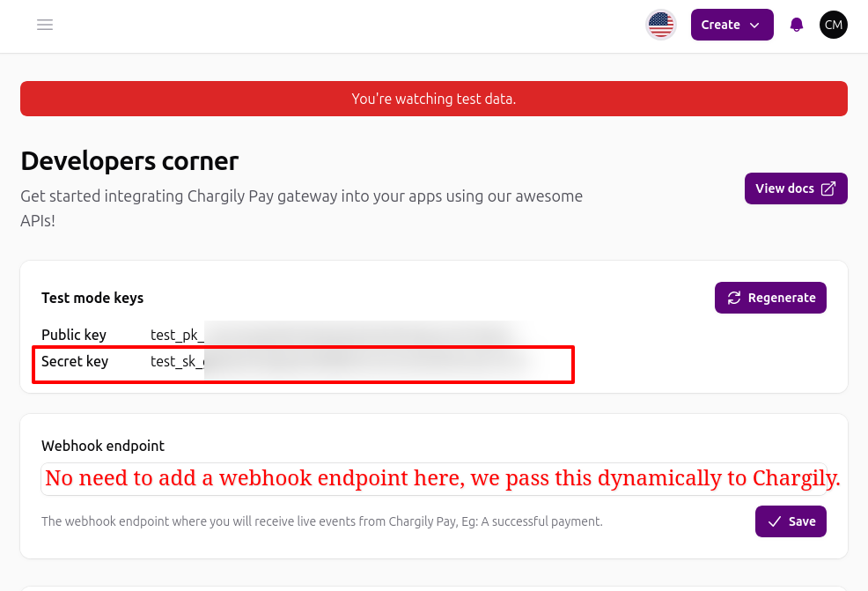Focus the Webhook endpoint input field
The width and height of the screenshot is (868, 591).
coord(434,479)
